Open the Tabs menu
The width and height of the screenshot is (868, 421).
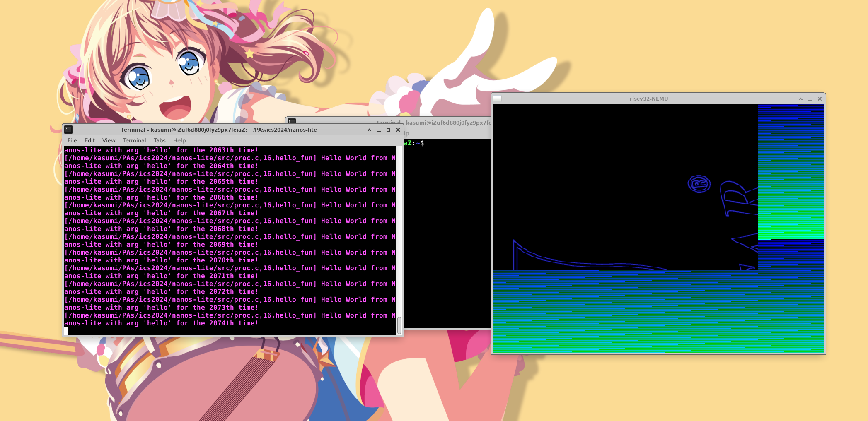click(x=160, y=140)
